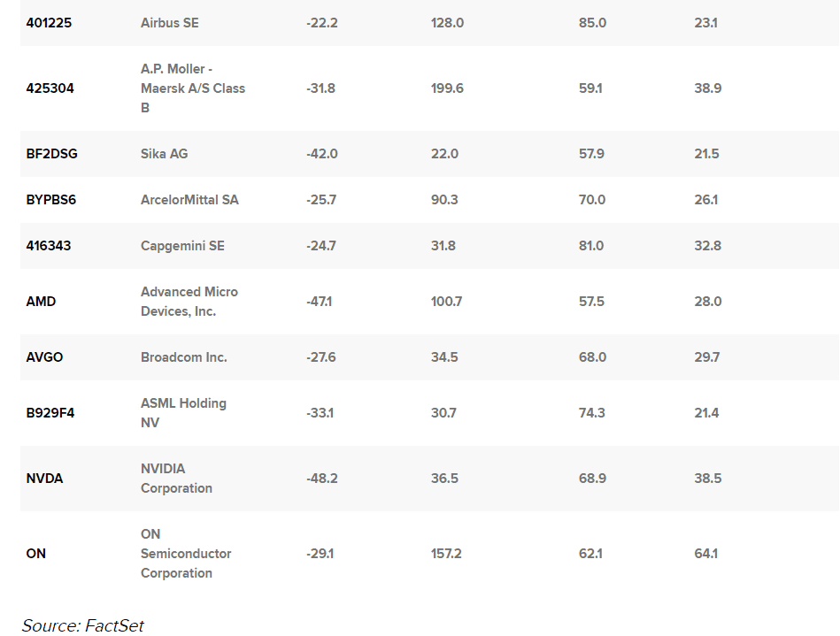This screenshot has height=636, width=840.
Task: Select the BYPBS6 ticker
Action: pos(50,200)
